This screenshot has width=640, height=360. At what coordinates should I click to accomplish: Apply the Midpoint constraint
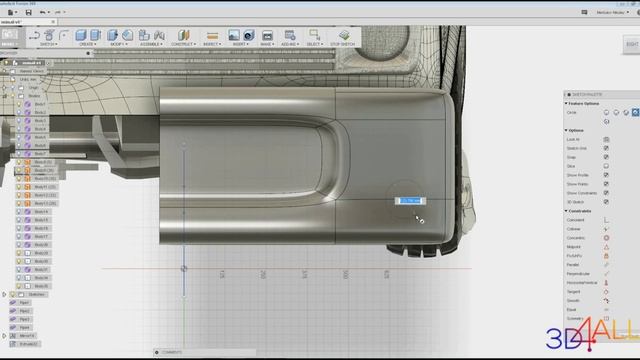click(x=606, y=247)
